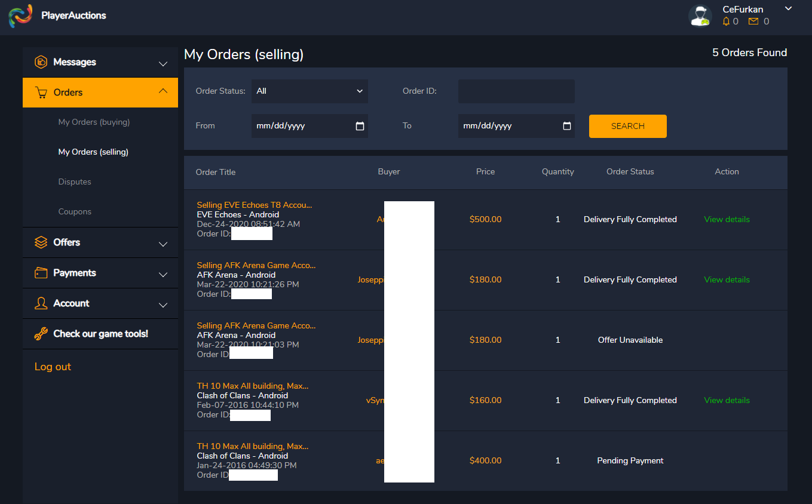The height and width of the screenshot is (504, 812).
Task: Click the Order Title column header
Action: (x=216, y=172)
